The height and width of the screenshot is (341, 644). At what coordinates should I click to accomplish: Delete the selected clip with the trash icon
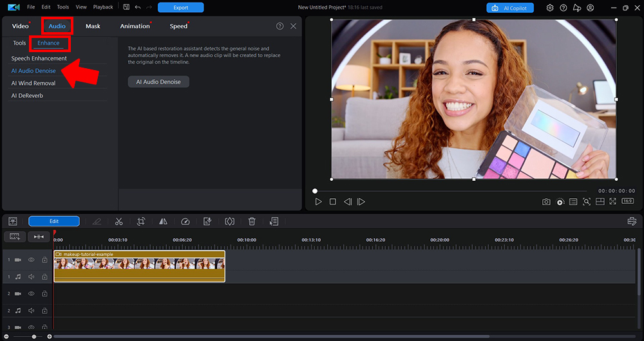click(x=252, y=221)
